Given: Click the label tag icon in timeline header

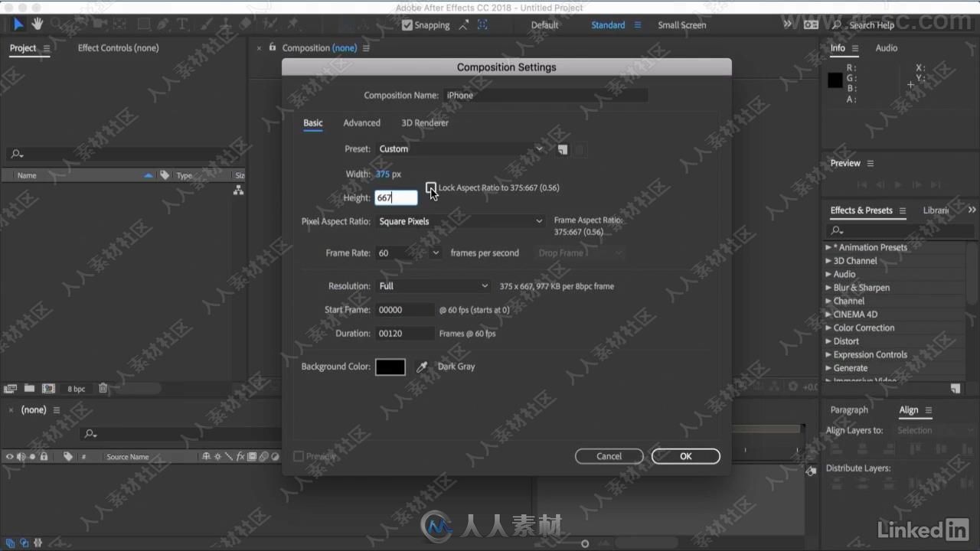Looking at the screenshot, I should [67, 457].
